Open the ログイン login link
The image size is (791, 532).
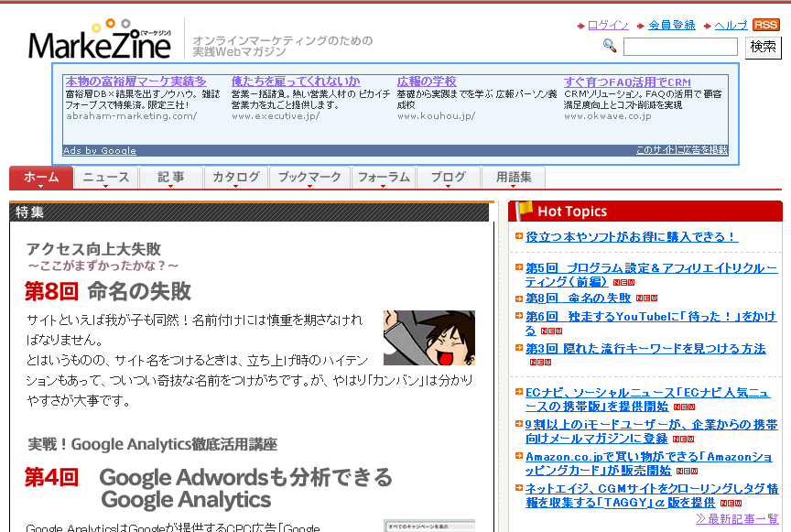[608, 26]
